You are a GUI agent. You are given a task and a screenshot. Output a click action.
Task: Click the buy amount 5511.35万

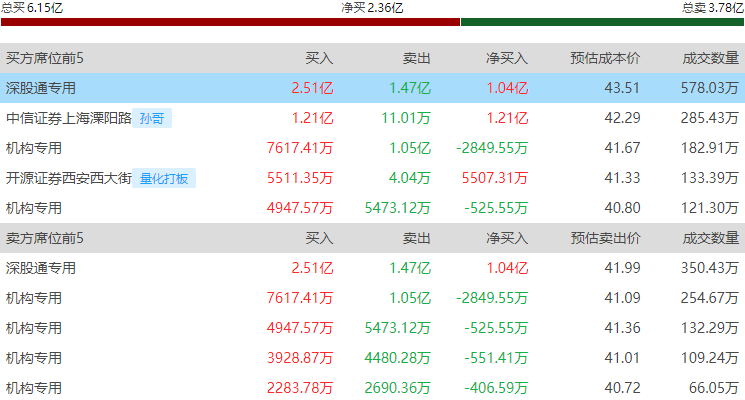click(300, 178)
